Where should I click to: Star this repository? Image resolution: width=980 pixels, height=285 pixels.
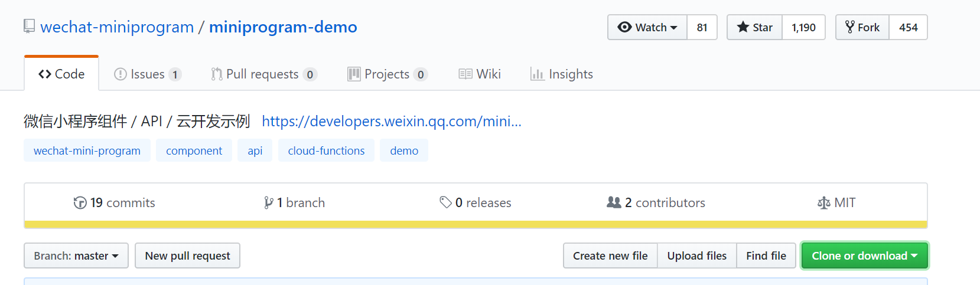[x=755, y=27]
